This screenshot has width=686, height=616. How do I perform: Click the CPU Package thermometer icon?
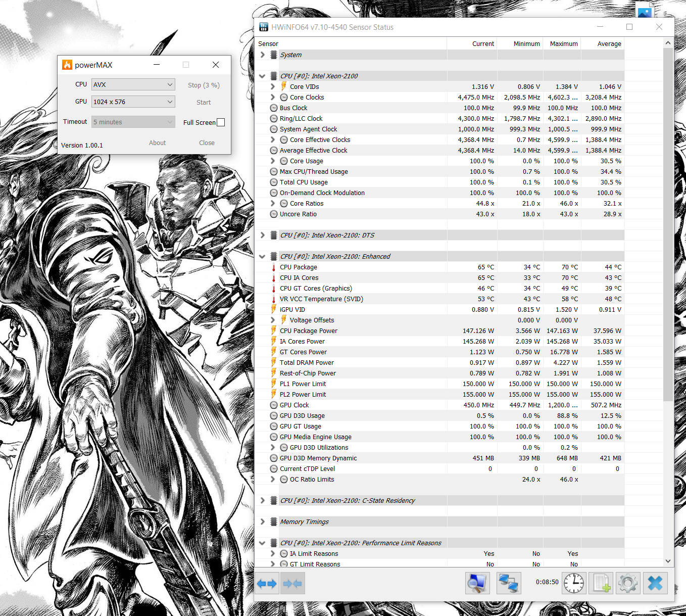274,267
